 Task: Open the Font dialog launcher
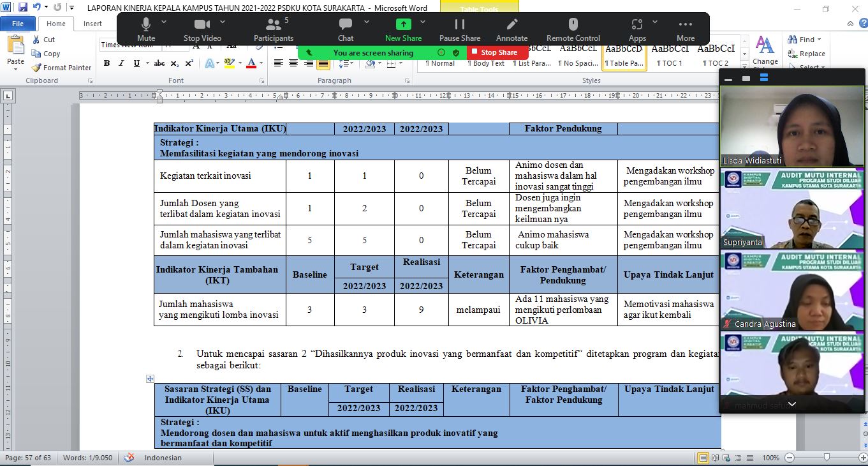[x=261, y=81]
